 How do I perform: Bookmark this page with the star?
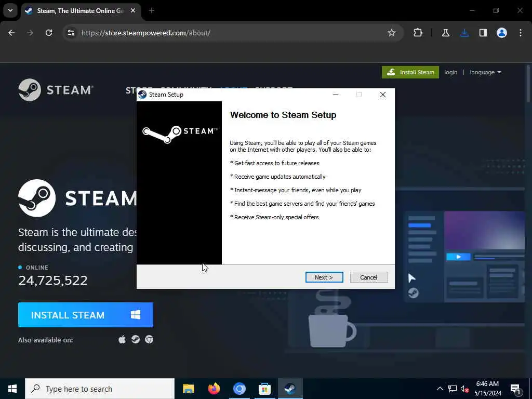coord(392,33)
